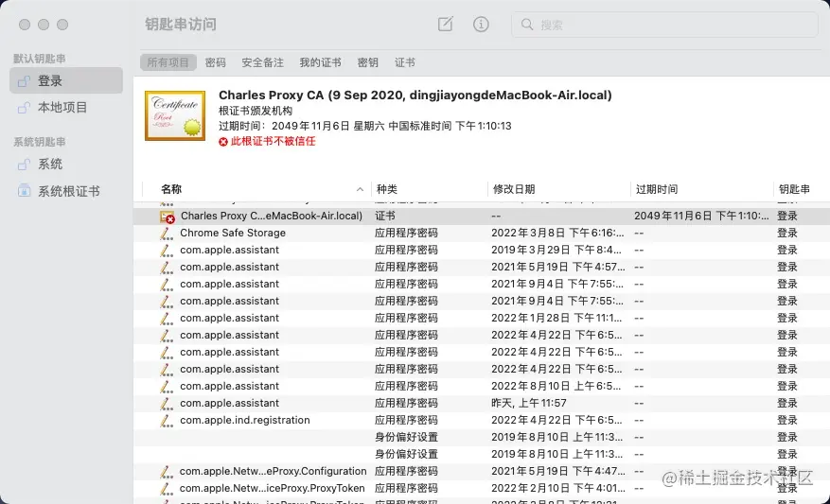Click the untrusted certificate icon in Charles Proxy row
This screenshot has height=504, width=830.
pyautogui.click(x=167, y=217)
